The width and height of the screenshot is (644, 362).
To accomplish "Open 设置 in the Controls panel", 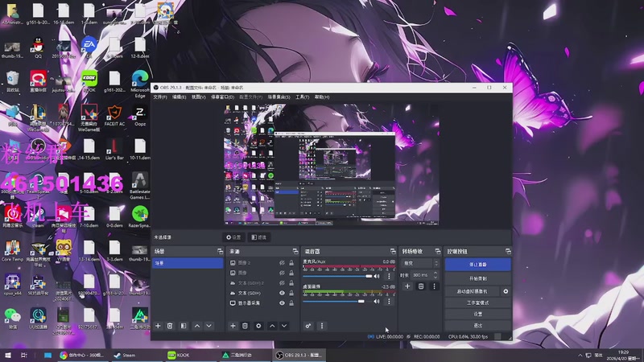I will pyautogui.click(x=477, y=314).
